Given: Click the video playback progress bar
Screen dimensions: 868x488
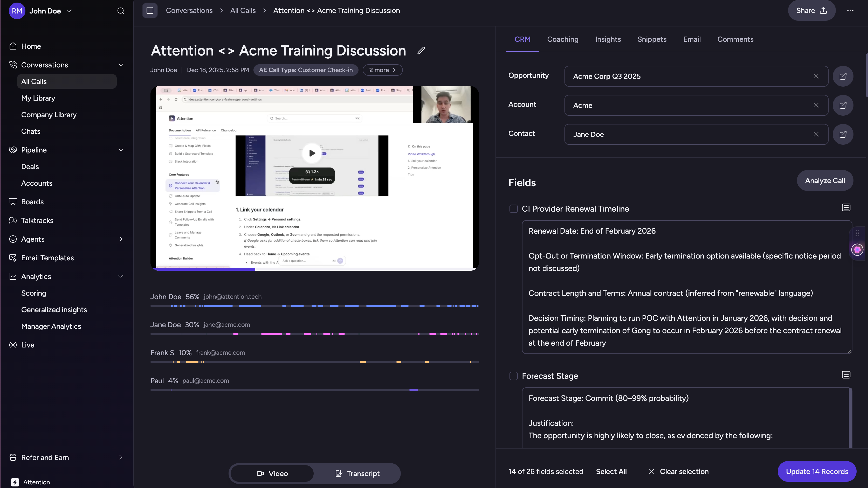Looking at the screenshot, I should tap(314, 269).
